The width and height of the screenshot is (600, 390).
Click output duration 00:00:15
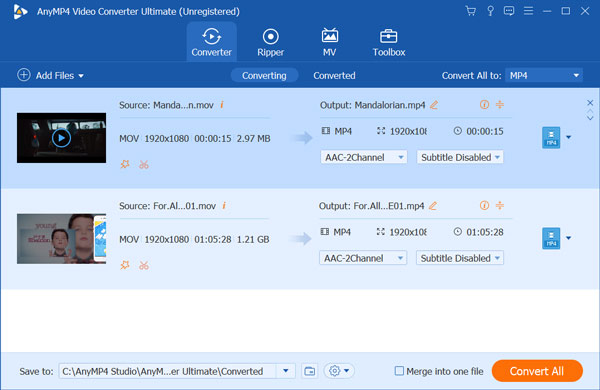click(485, 131)
